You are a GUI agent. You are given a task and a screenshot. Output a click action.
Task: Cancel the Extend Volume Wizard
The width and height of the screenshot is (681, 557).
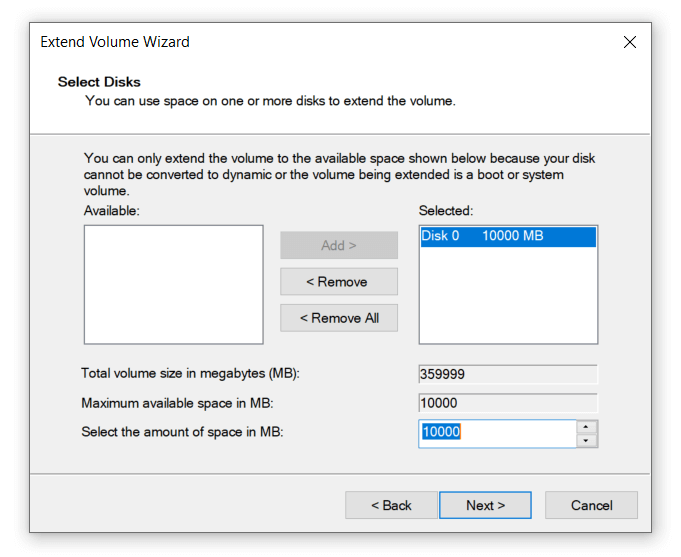click(591, 505)
